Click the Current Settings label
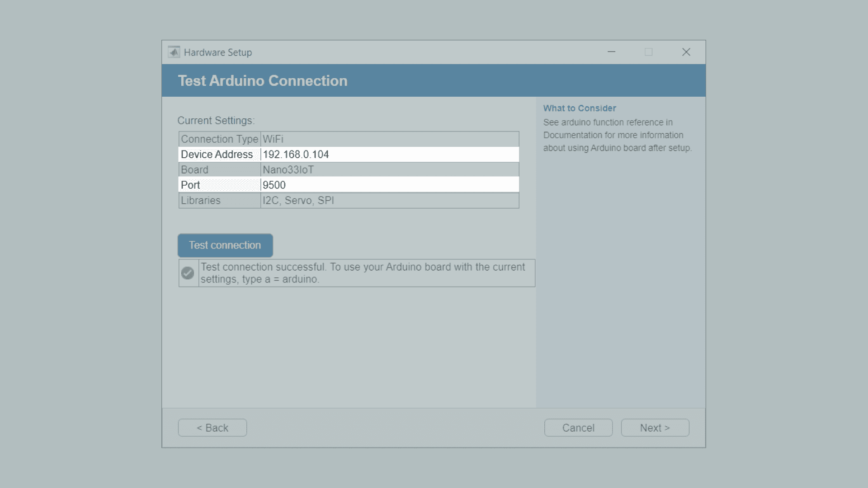This screenshot has width=868, height=488. (x=216, y=121)
